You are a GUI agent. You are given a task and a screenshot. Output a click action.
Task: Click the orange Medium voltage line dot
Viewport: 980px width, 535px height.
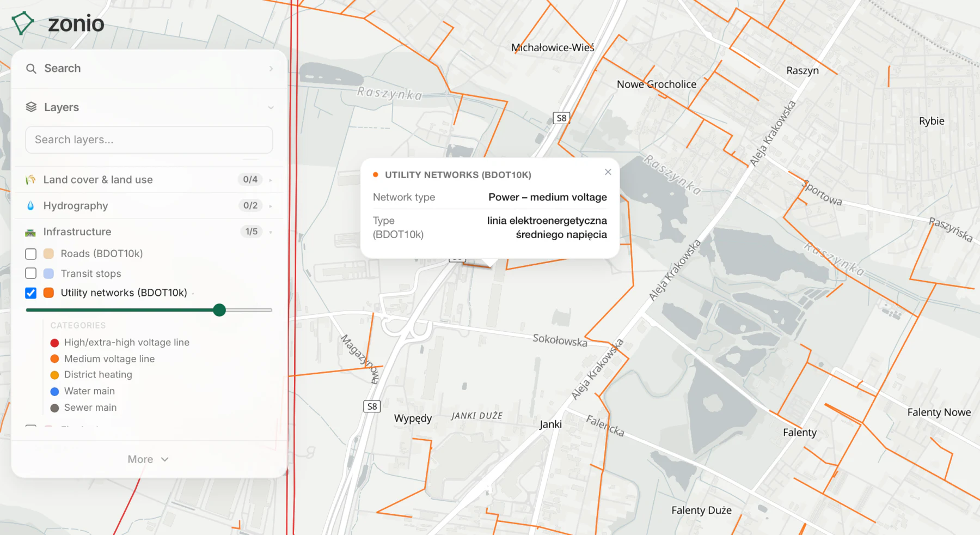[54, 359]
